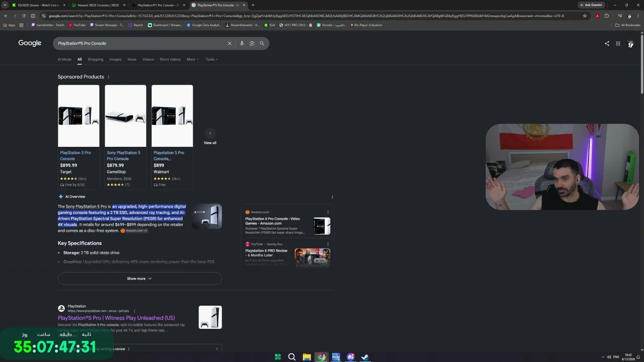Bookmark this page with the star
This screenshot has width=644, height=362.
585,16
